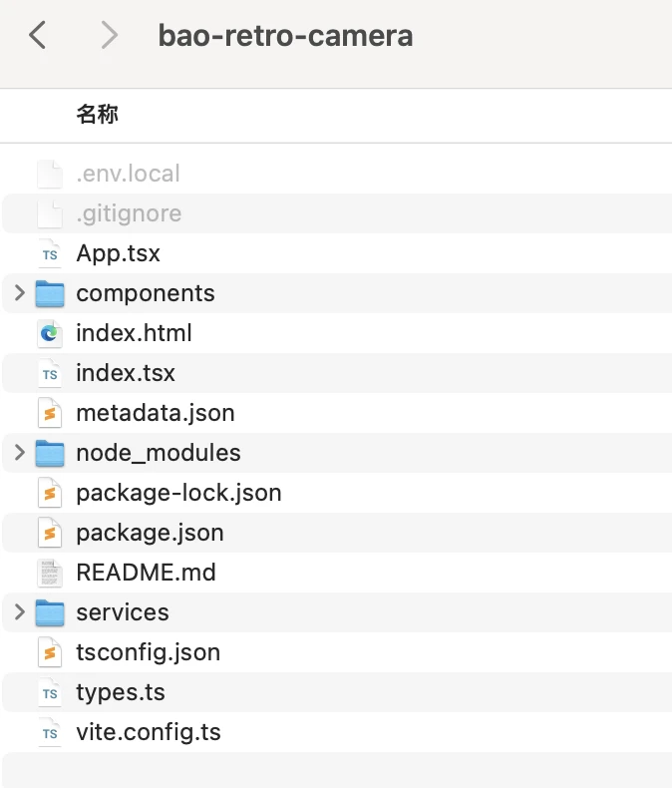Click the services folder icon

[x=50, y=612]
